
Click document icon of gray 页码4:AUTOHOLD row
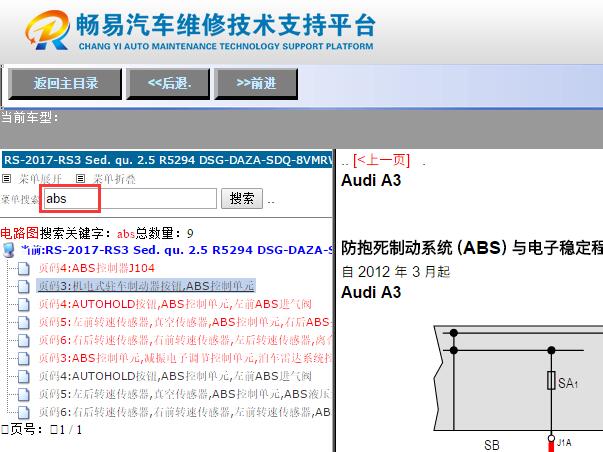click(x=23, y=377)
